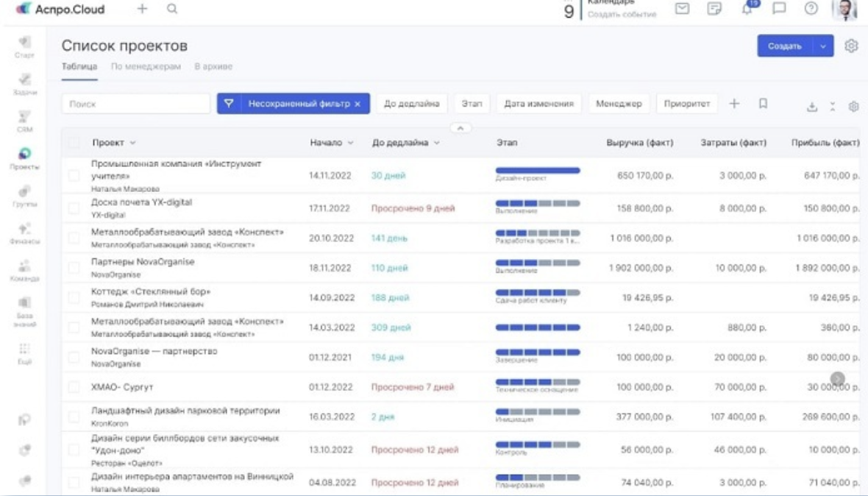This screenshot has width=868, height=496.
Task: Expand the dropdown arrow beside Создать
Action: pos(823,46)
